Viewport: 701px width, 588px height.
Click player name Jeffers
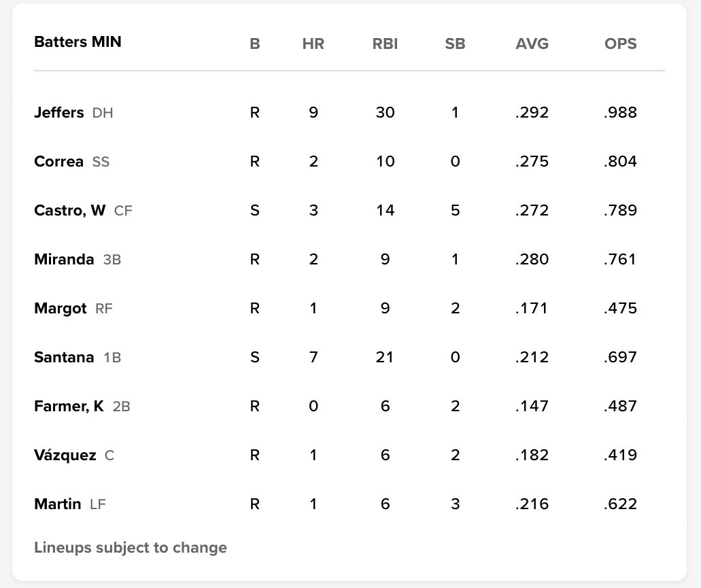59,113
